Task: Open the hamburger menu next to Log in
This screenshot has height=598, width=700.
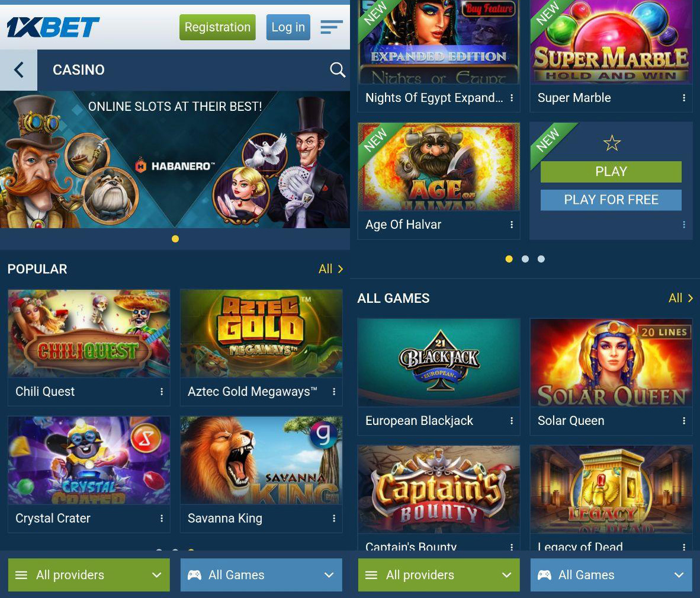Action: coord(332,27)
